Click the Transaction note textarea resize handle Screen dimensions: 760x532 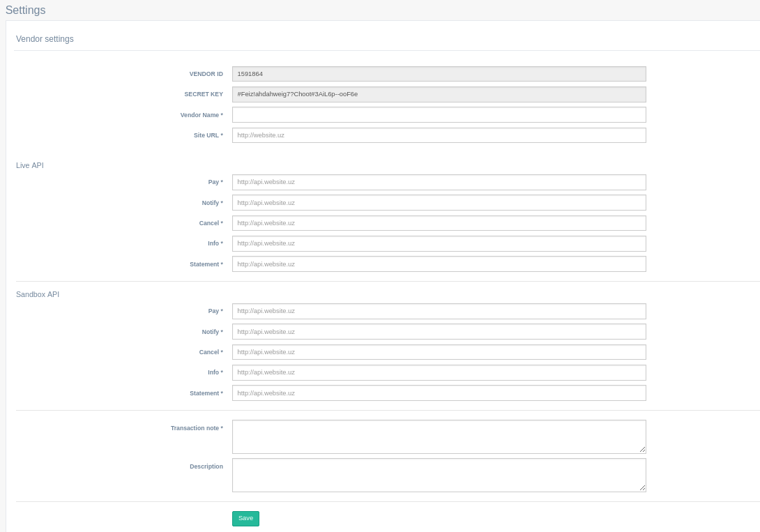click(x=642, y=450)
